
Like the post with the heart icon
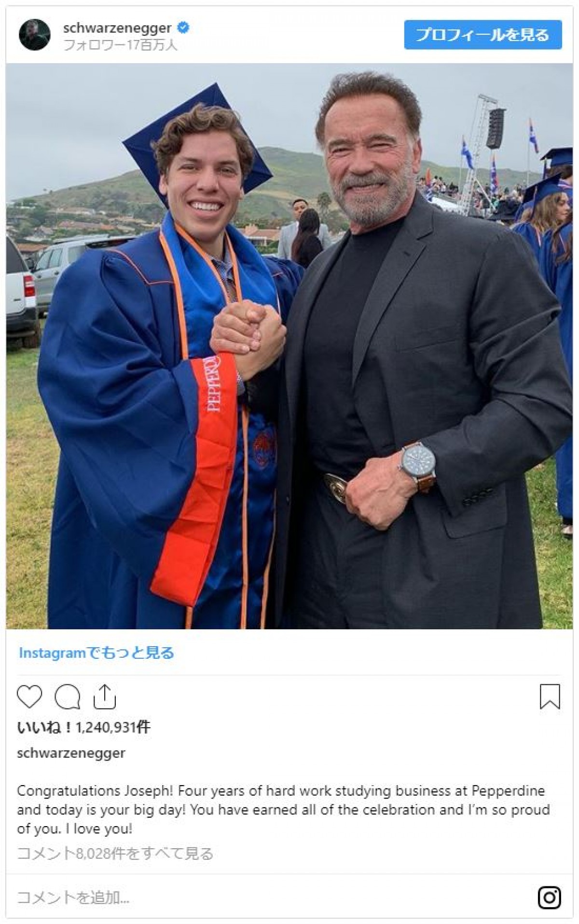[29, 696]
